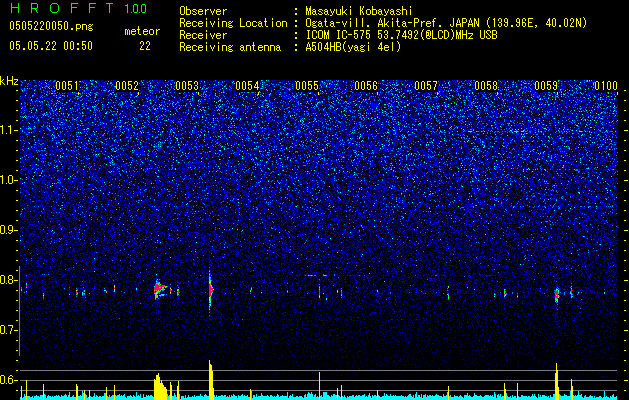Select the ICOM IC-575 receiver description
The width and height of the screenshot is (629, 400).
[401, 35]
